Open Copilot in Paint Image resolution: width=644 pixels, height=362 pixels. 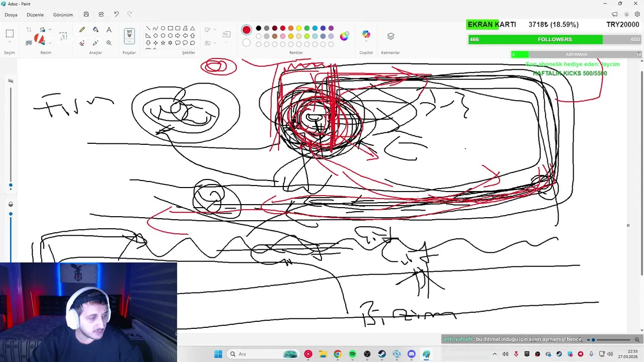(366, 35)
